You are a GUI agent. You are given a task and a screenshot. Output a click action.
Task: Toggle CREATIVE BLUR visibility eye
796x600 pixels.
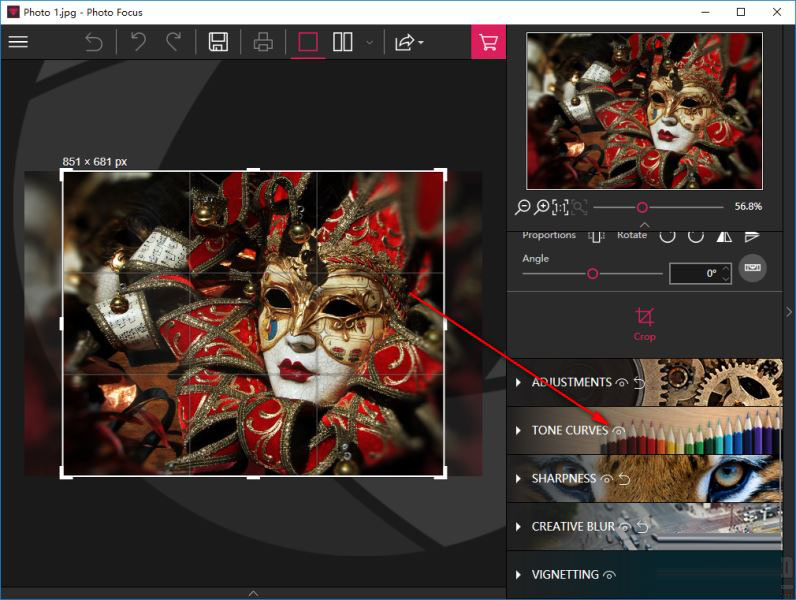624,527
